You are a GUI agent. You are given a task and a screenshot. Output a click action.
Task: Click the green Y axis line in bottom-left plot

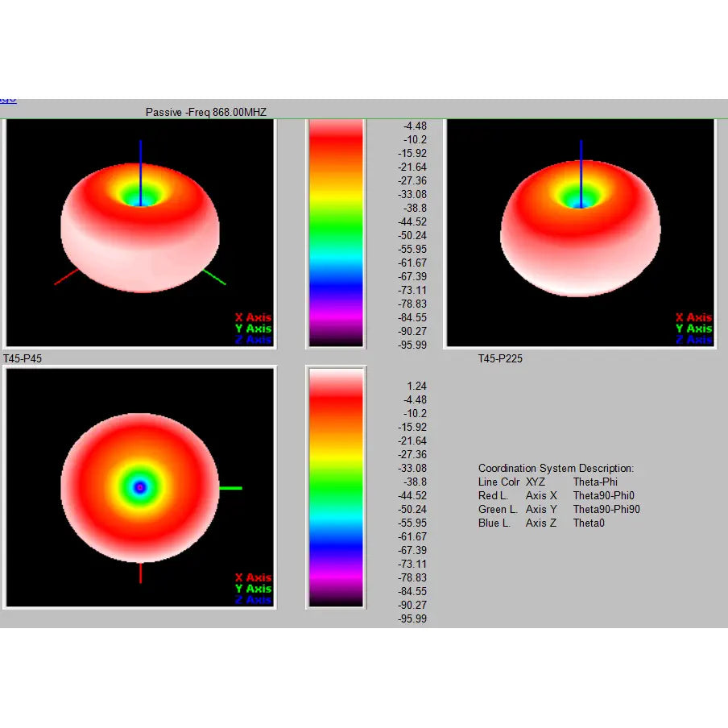[231, 488]
